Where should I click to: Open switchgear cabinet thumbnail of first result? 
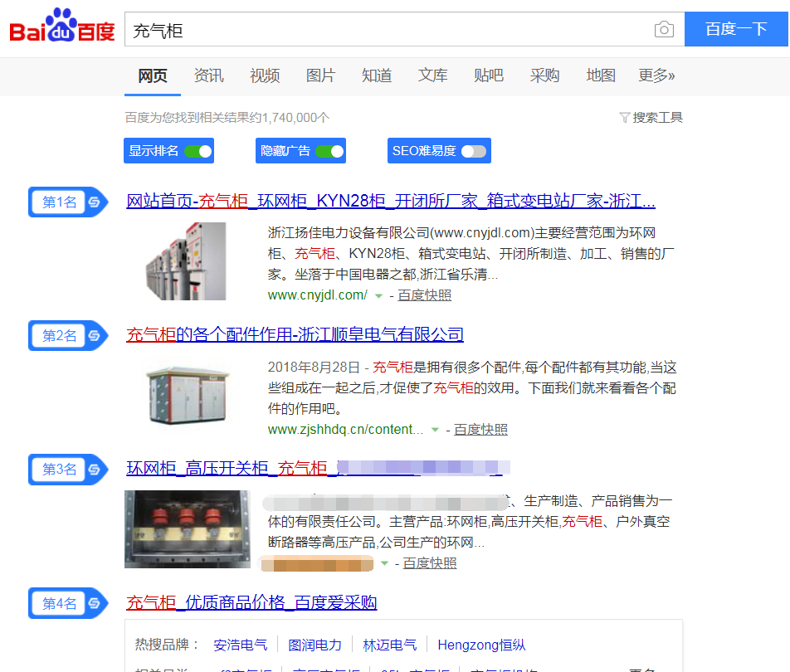tap(185, 261)
